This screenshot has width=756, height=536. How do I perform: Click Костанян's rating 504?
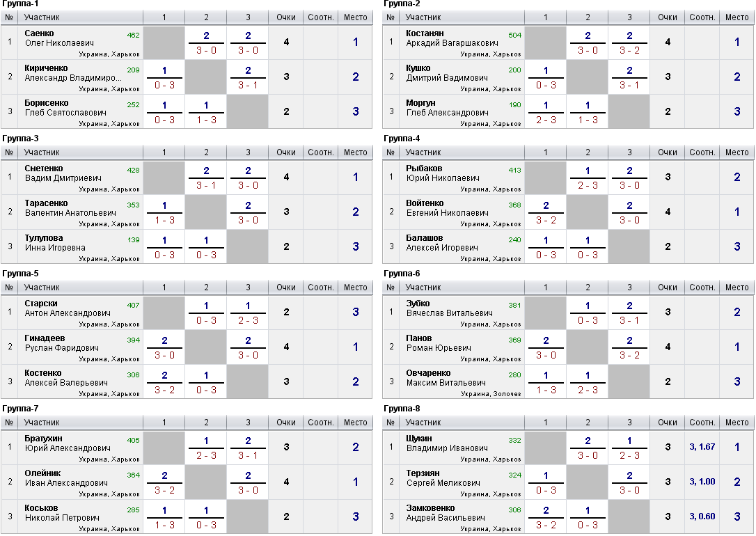(x=514, y=36)
